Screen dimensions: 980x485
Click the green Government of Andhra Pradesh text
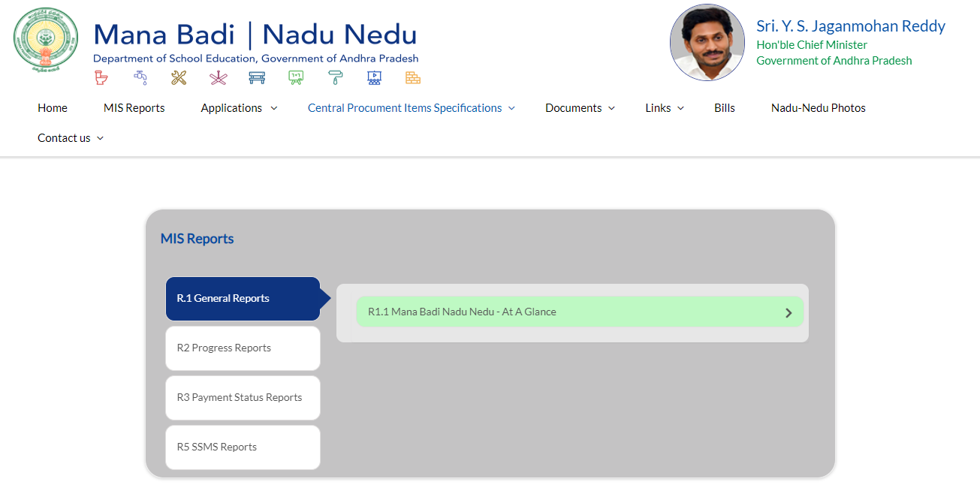[834, 61]
